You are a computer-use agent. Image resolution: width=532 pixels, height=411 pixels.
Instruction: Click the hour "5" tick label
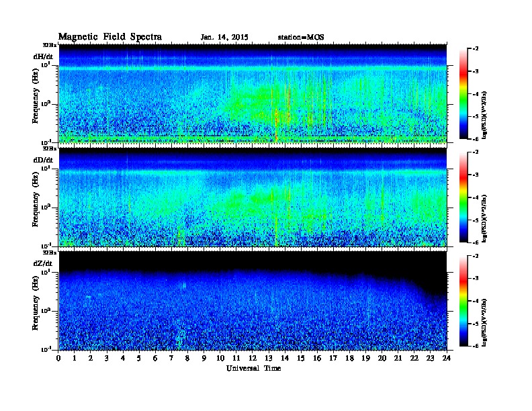[x=139, y=358]
